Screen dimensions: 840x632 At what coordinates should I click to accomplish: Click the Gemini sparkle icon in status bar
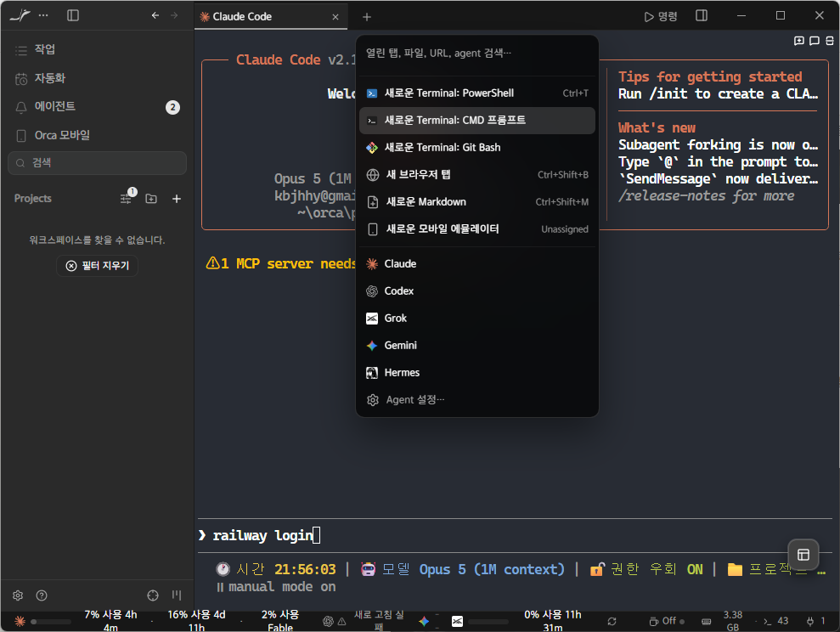point(424,621)
